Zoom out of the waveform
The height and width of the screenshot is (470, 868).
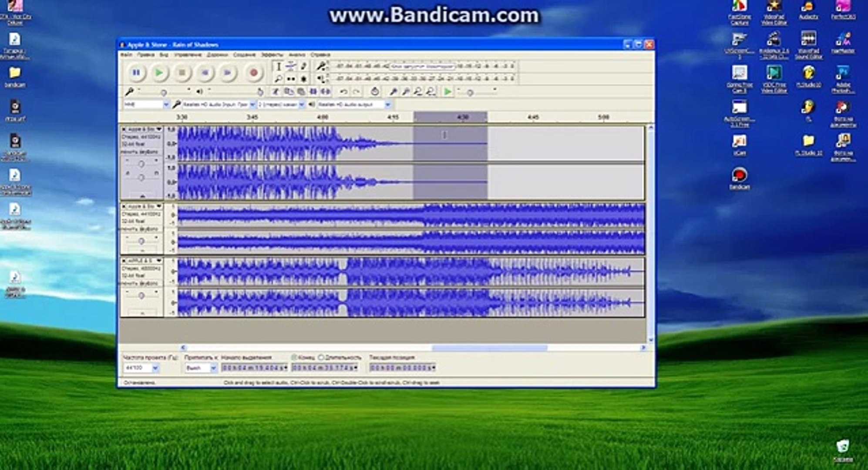click(406, 92)
